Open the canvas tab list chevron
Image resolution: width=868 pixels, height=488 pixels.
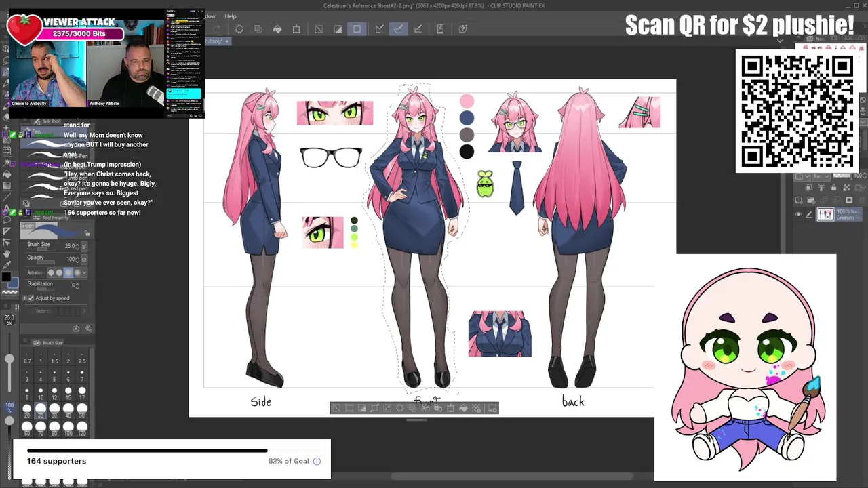click(x=780, y=41)
